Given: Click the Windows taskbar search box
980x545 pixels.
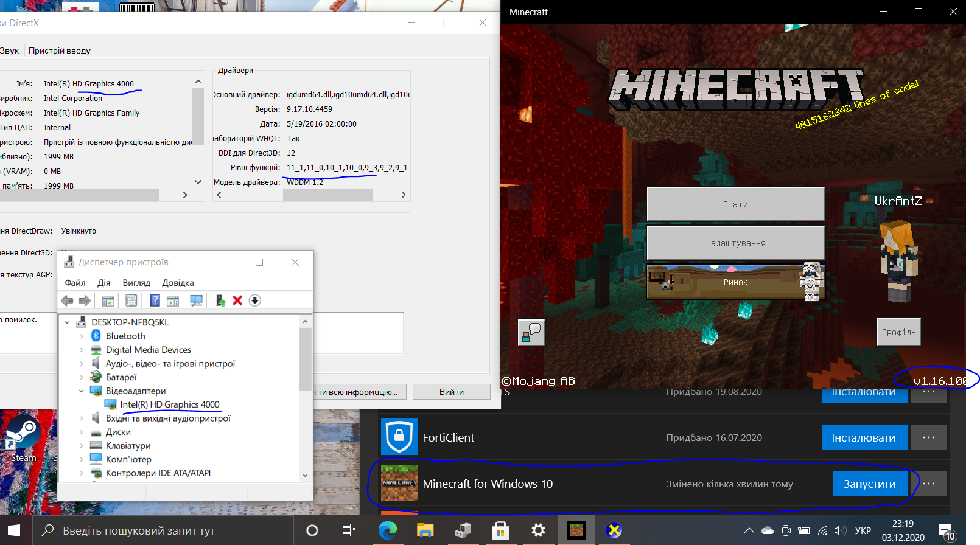Looking at the screenshot, I should (163, 530).
